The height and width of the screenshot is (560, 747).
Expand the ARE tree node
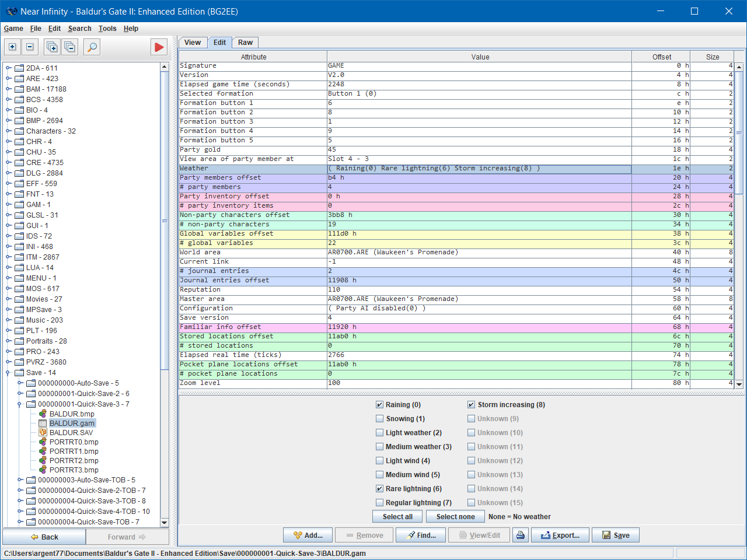click(9, 79)
